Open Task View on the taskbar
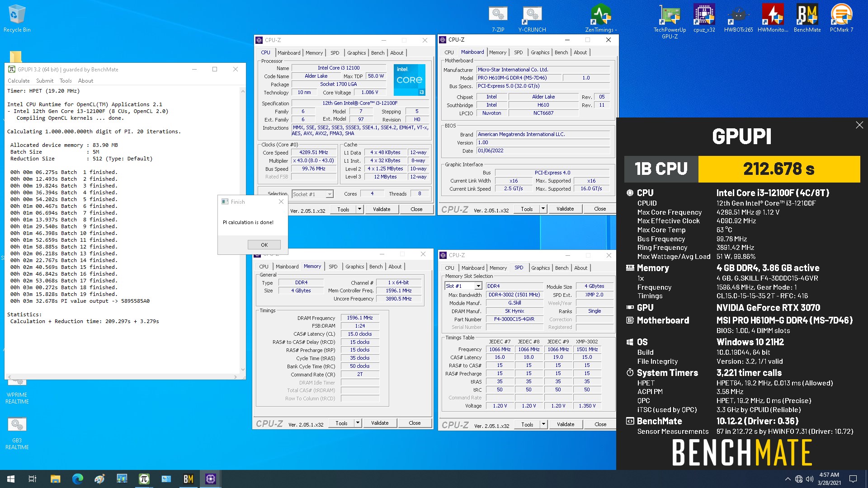This screenshot has width=868, height=488. tap(33, 479)
